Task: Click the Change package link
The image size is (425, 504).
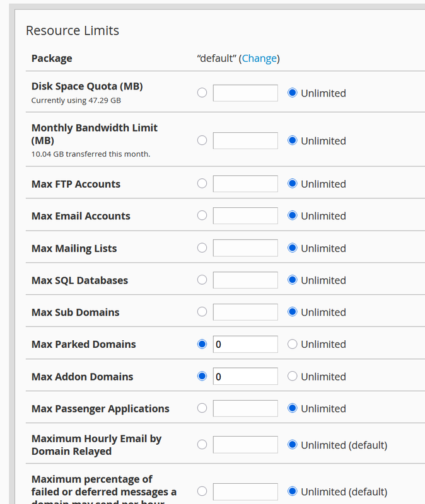Action: pyautogui.click(x=259, y=59)
